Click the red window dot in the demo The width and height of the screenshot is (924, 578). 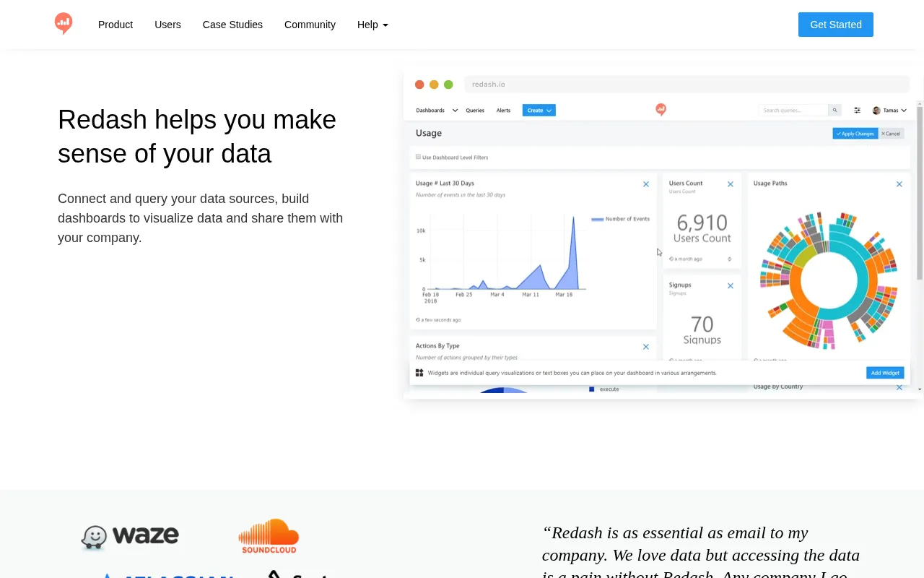[x=419, y=85]
